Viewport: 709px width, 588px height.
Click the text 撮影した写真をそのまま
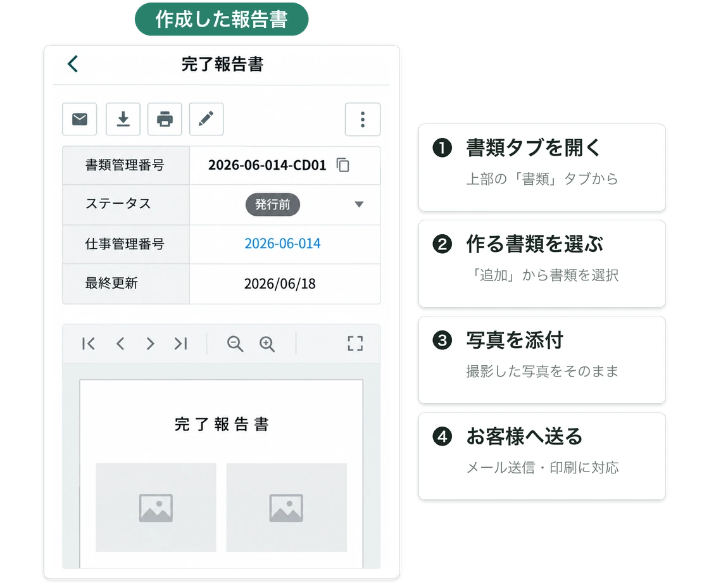pos(542,372)
